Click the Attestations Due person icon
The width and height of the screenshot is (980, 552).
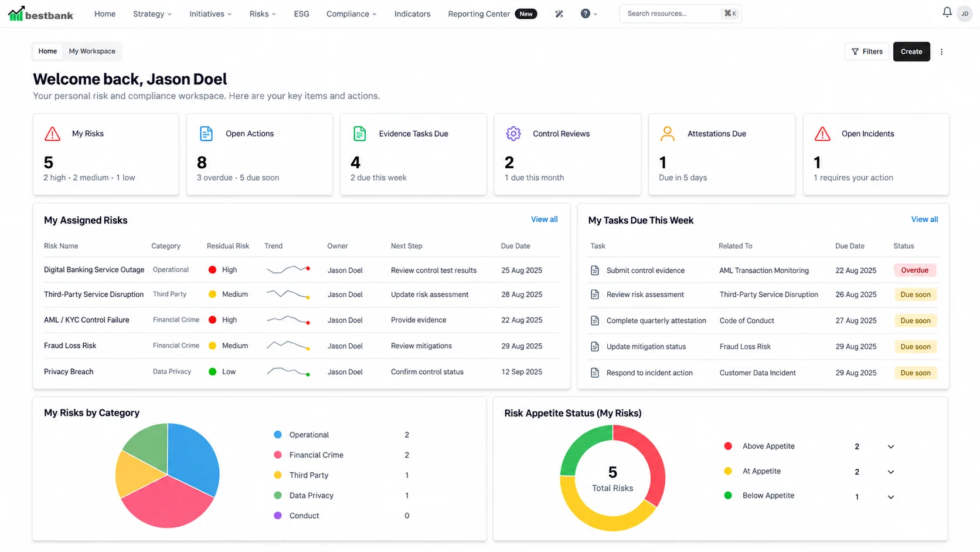[668, 134]
